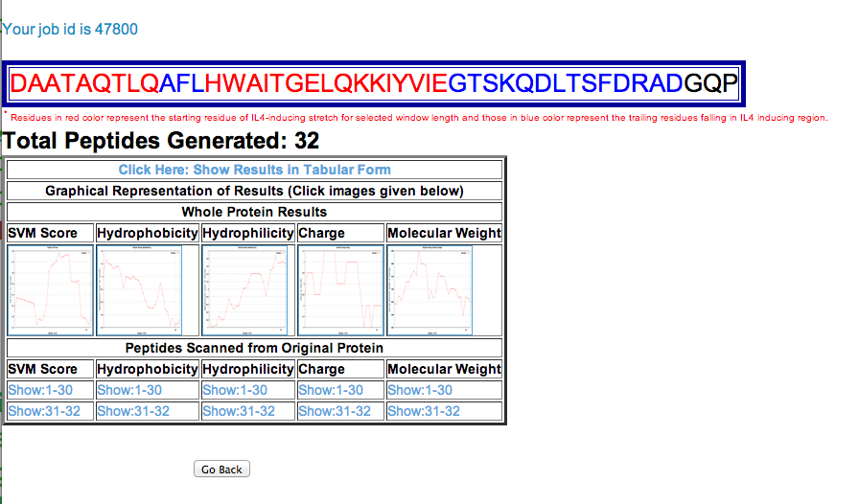Open the Hydrophobicity graph thumbnail
Image resolution: width=859 pixels, height=504 pixels.
[139, 290]
